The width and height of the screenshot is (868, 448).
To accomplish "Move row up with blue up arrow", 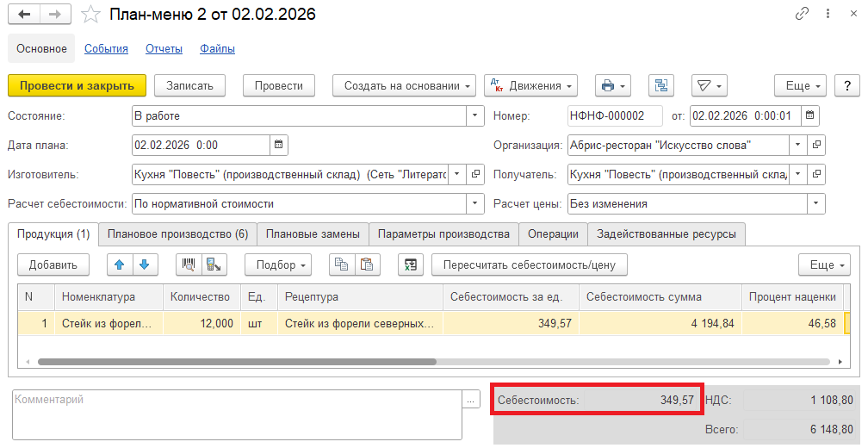I will [x=120, y=264].
